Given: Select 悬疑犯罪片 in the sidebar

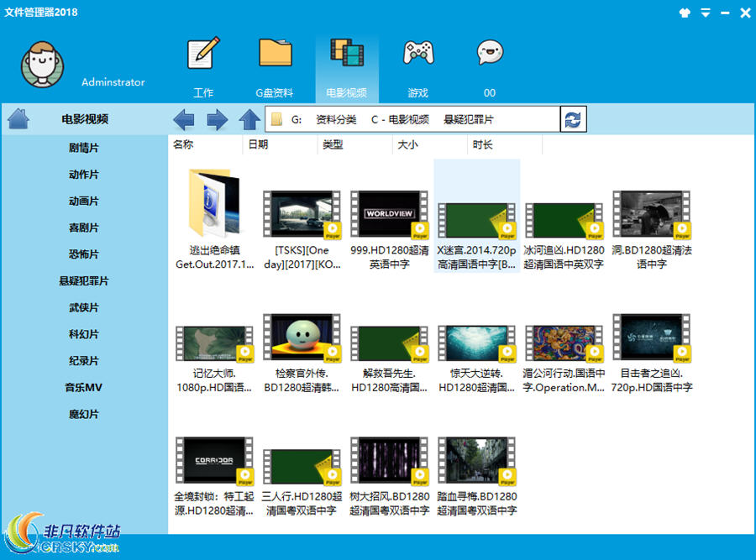Looking at the screenshot, I should pos(84,281).
